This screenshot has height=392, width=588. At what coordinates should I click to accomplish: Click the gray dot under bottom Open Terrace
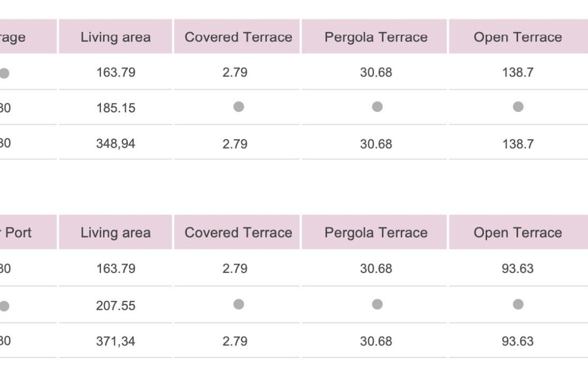(518, 304)
